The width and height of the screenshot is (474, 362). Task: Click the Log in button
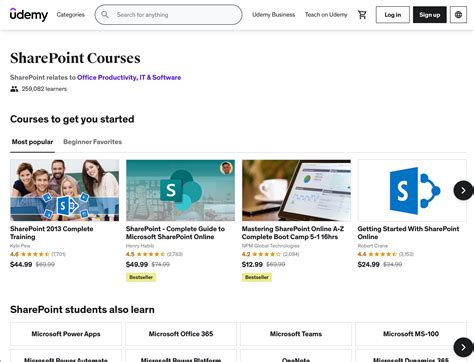tap(393, 15)
